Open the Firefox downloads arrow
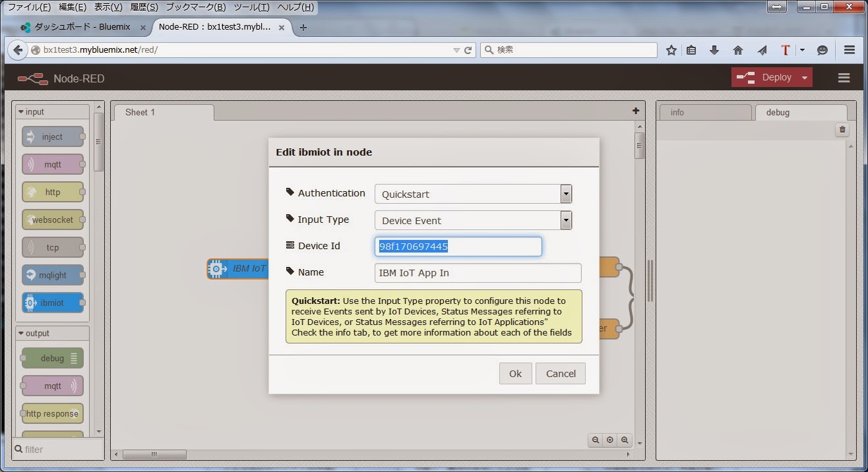The image size is (868, 472). coord(714,50)
